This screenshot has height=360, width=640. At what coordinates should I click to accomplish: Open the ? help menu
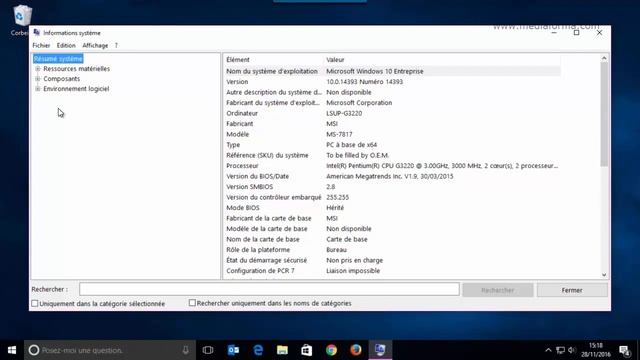tap(116, 45)
